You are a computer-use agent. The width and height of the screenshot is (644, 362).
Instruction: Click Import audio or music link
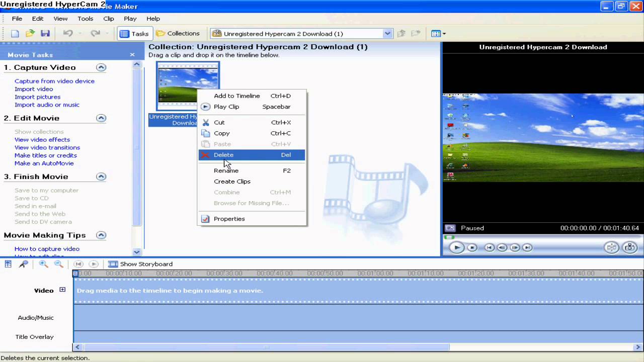pos(47,105)
